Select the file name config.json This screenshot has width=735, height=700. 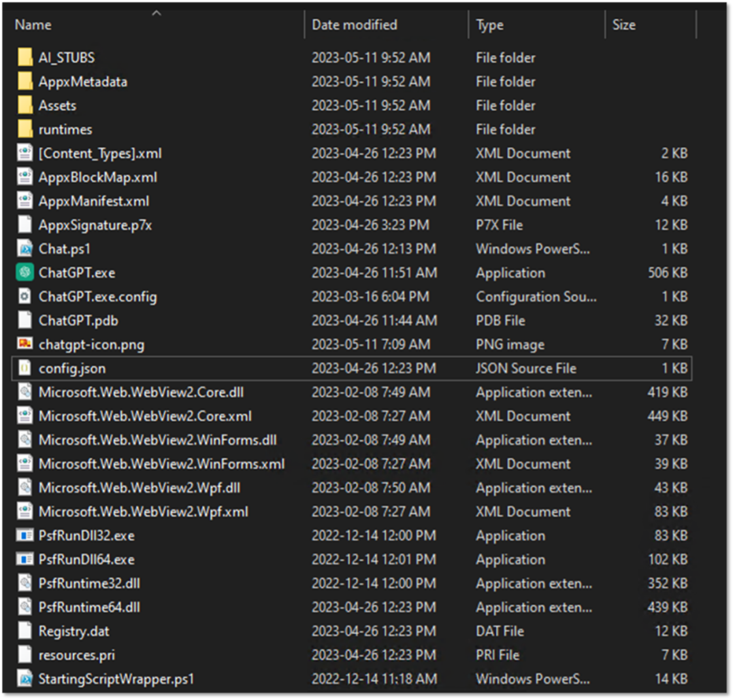pos(72,368)
